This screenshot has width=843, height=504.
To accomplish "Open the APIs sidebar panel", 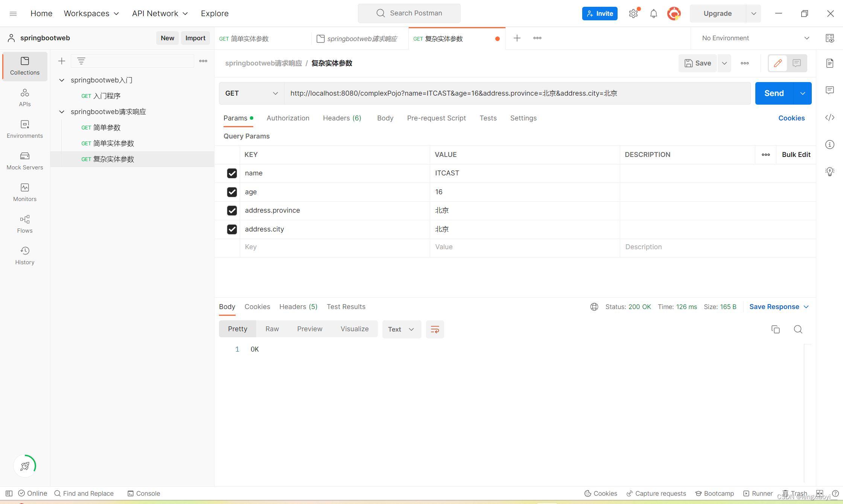I will pyautogui.click(x=25, y=97).
